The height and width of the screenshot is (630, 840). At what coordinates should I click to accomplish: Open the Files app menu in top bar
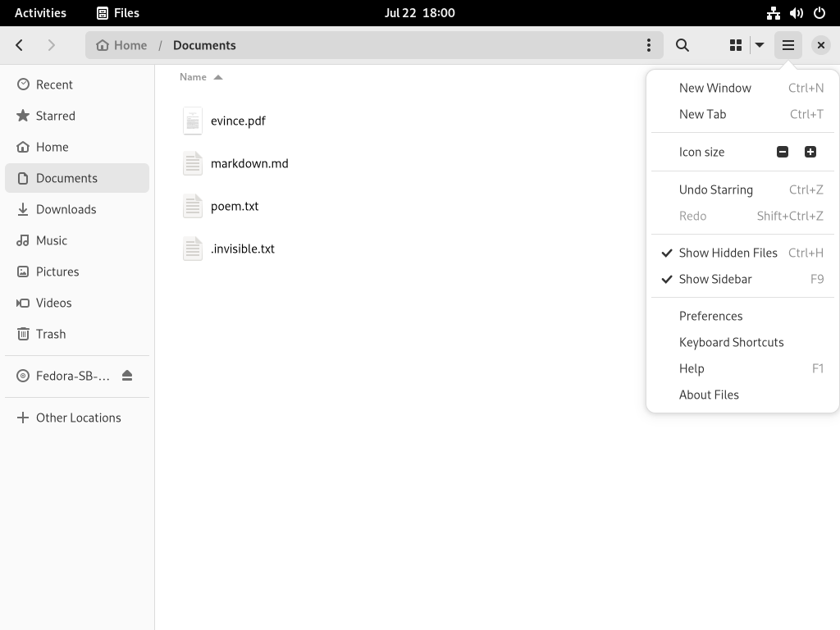point(118,13)
